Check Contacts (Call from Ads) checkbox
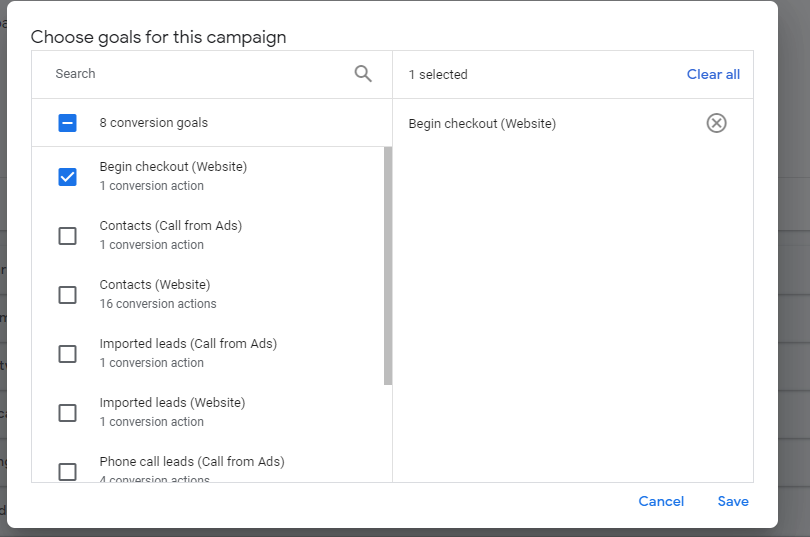 point(68,235)
